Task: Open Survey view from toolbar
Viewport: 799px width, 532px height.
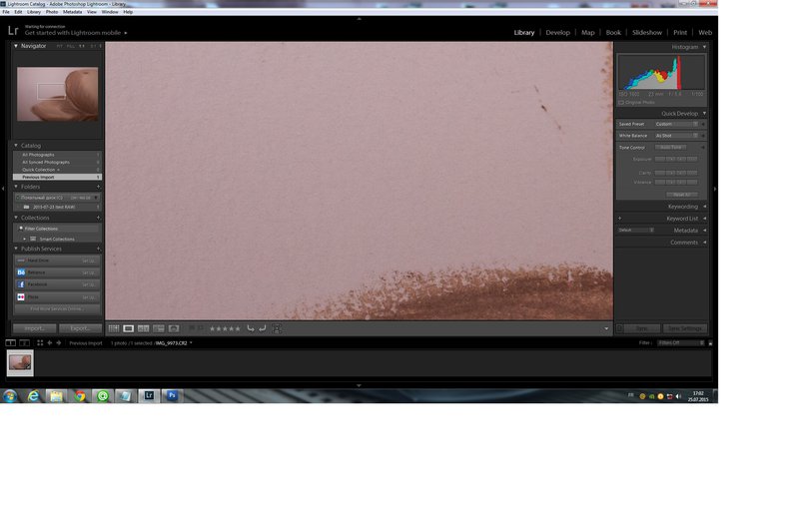Action: [159, 328]
